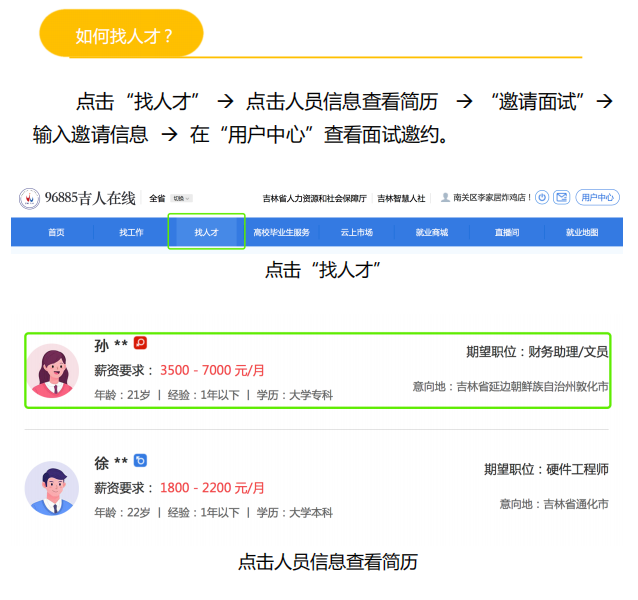Screen dimensions: 638x600
Task: Click the user avatar icon beside 南关区李家居炸鸡店
Action: coord(446,198)
